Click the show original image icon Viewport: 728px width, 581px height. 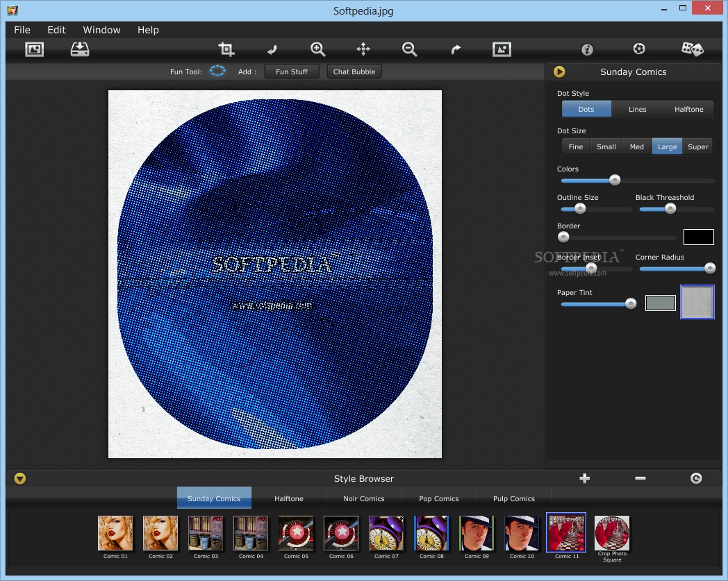click(x=502, y=49)
